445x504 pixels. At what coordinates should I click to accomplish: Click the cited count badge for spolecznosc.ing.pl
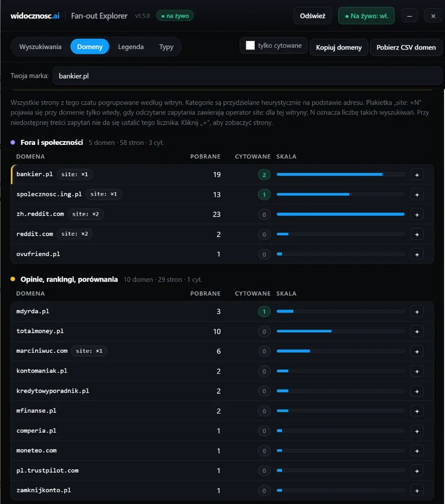coord(264,195)
